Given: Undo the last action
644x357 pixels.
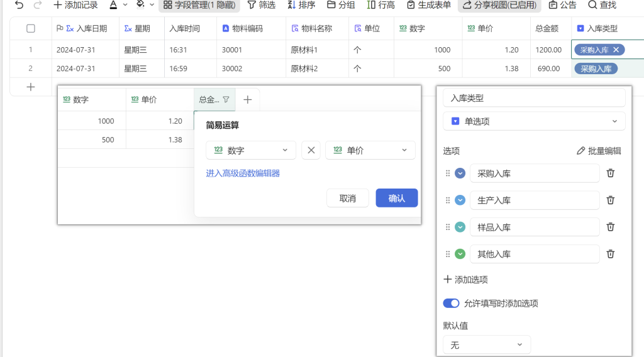Looking at the screenshot, I should point(19,5).
